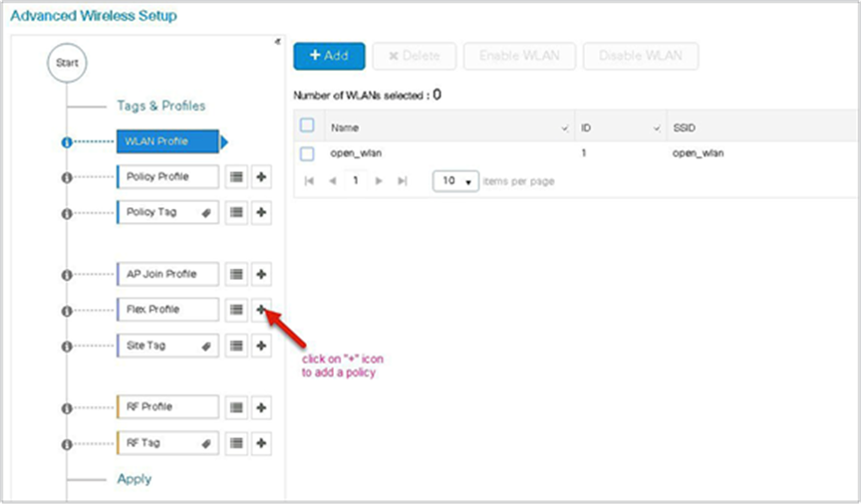Image resolution: width=861 pixels, height=504 pixels.
Task: Open the Flex Profile list icon
Action: tap(236, 310)
